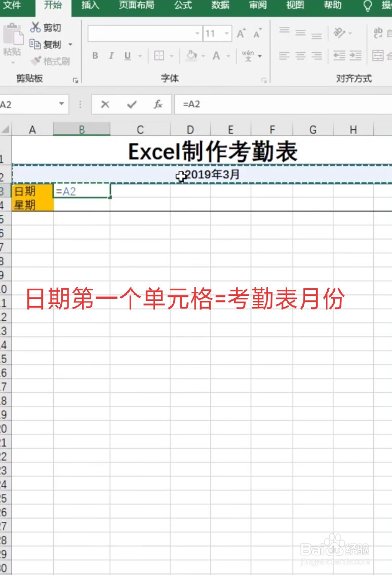The height and width of the screenshot is (575, 392).
Task: Click the Wrap Text icon
Action: pyautogui.click(x=378, y=33)
